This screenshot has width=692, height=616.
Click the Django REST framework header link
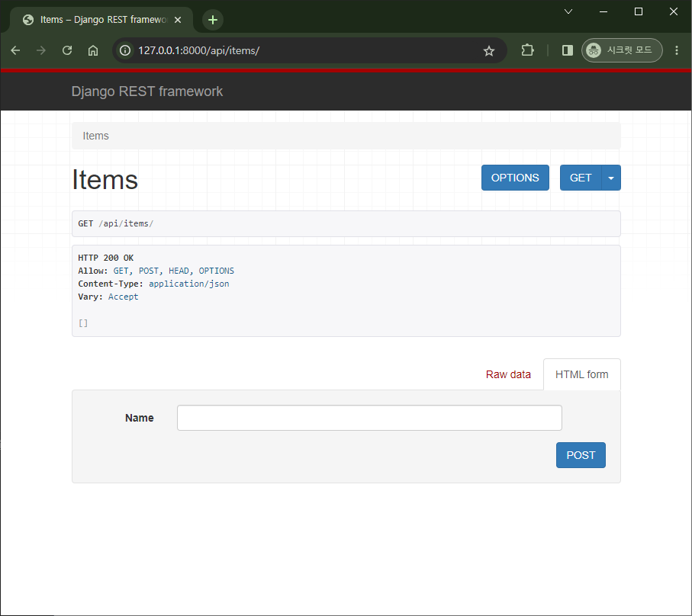pyautogui.click(x=147, y=91)
